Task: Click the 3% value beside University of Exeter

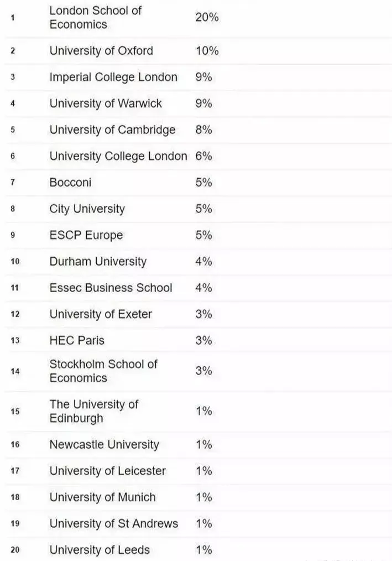Action: [203, 314]
